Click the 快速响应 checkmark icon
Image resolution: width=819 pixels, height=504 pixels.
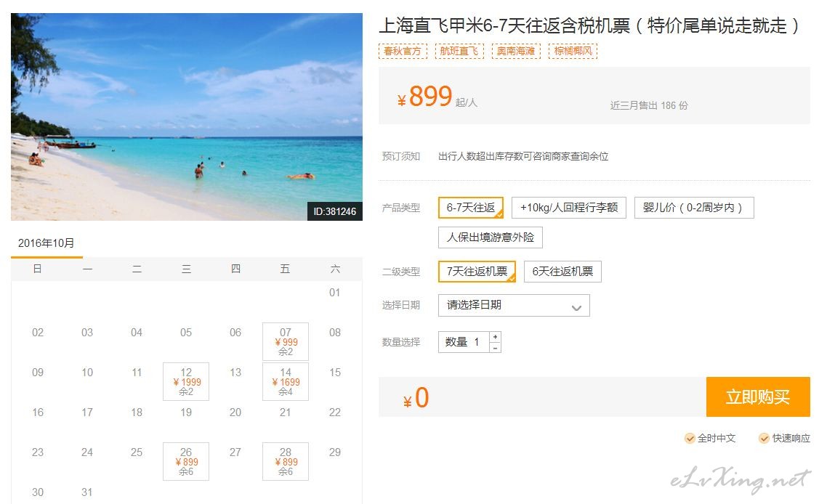(x=764, y=438)
